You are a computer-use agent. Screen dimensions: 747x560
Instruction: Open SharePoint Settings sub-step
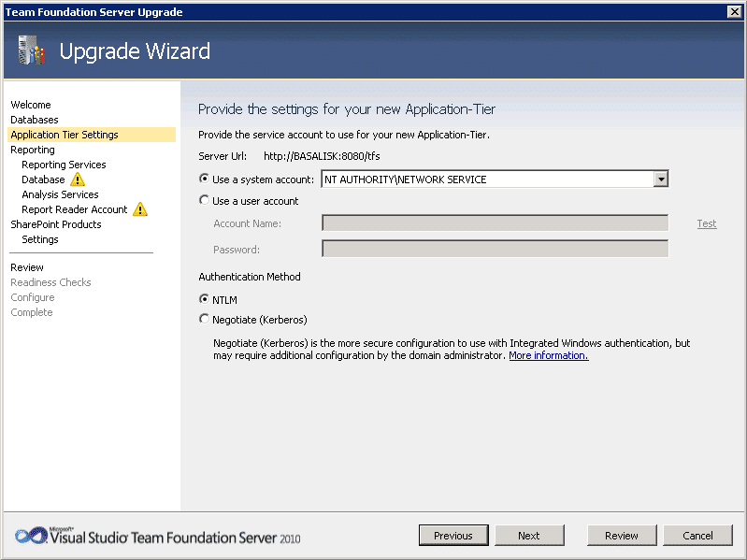point(40,239)
